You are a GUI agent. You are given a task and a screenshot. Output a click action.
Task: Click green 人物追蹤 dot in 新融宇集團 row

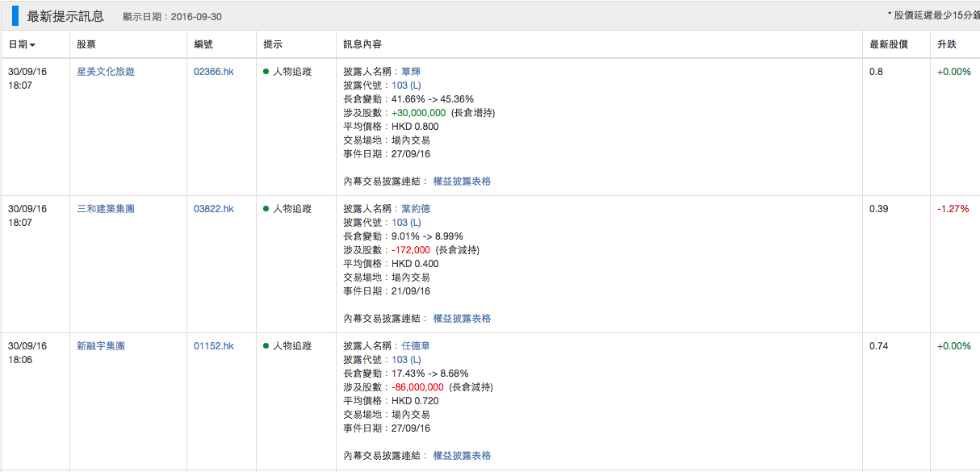266,346
